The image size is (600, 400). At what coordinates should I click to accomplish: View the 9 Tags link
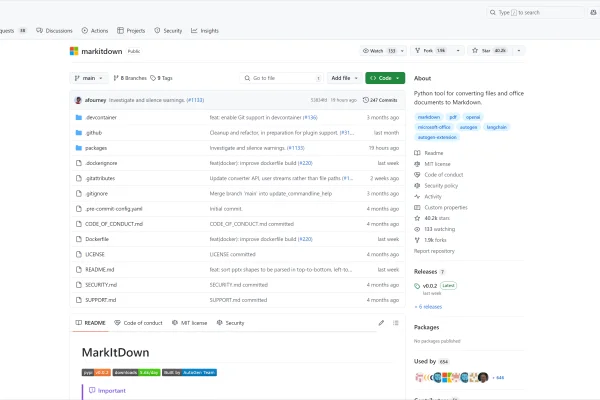coord(161,78)
